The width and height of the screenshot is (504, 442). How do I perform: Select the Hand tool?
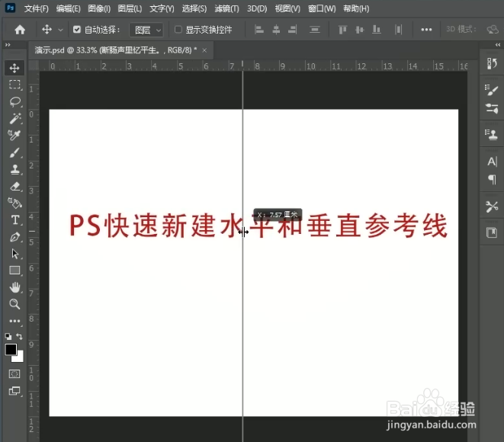tap(14, 287)
